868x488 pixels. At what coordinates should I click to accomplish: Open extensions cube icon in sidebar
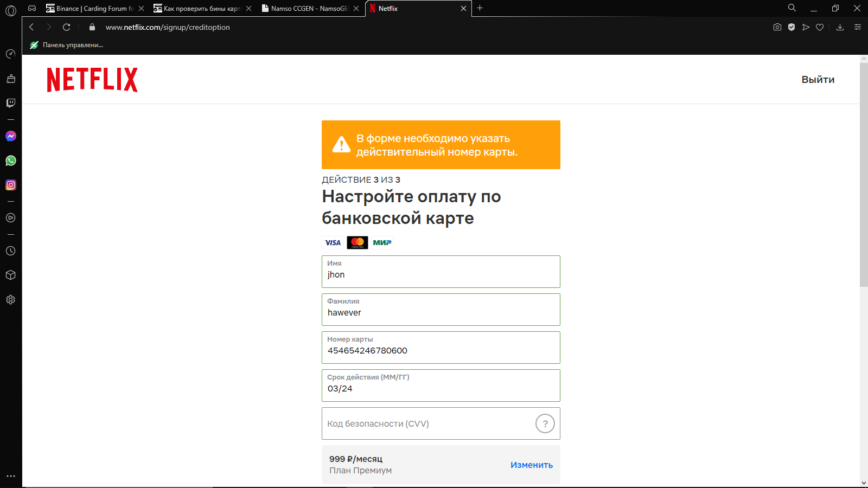pyautogui.click(x=11, y=275)
